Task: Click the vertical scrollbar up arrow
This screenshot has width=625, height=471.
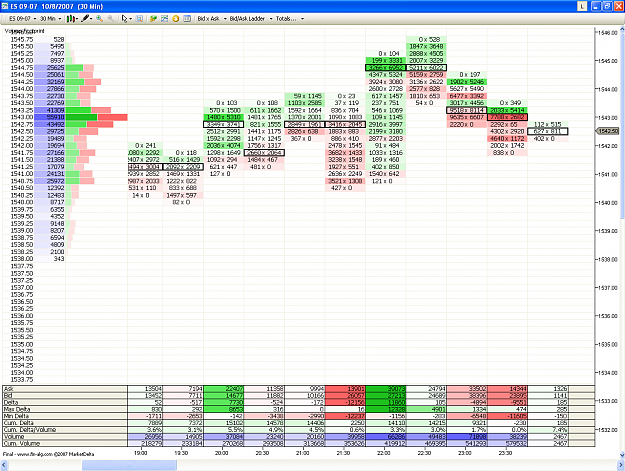Action: pyautogui.click(x=622, y=30)
